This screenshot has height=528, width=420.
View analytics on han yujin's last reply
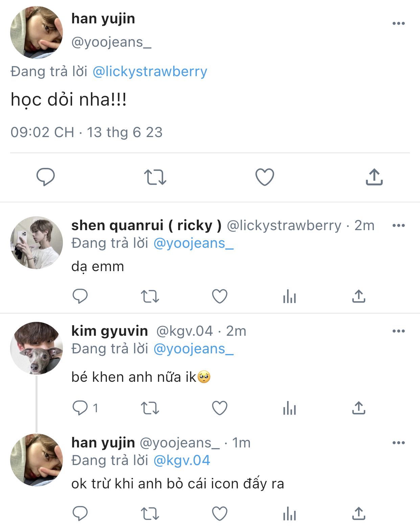(x=289, y=514)
